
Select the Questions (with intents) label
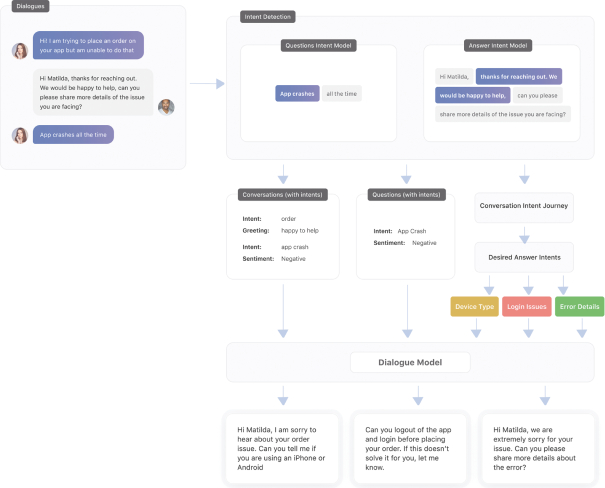(405, 194)
